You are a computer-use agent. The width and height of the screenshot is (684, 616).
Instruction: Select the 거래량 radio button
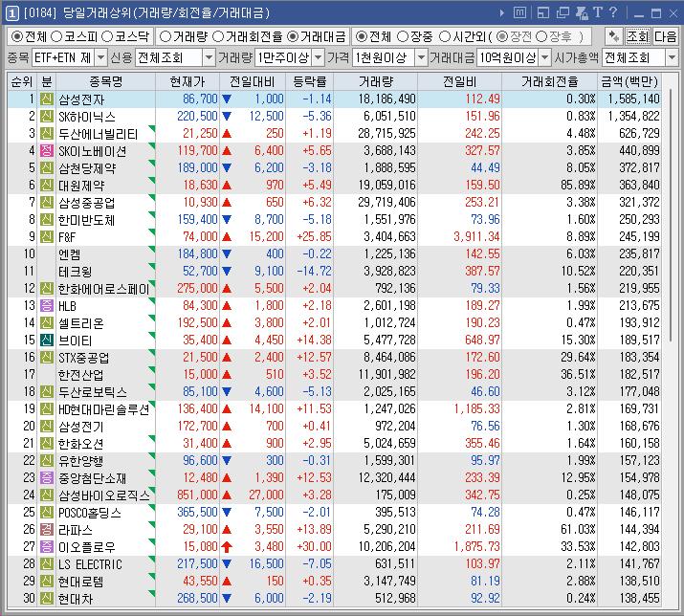click(165, 36)
